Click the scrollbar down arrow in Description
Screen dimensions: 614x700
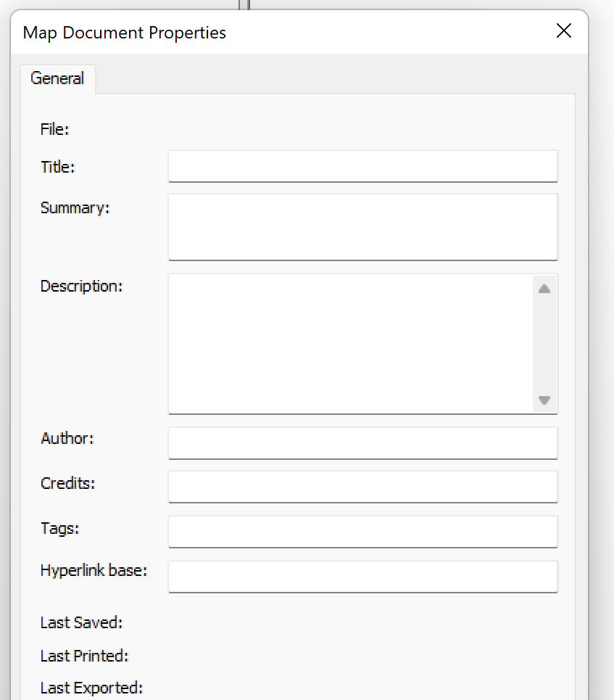point(544,400)
